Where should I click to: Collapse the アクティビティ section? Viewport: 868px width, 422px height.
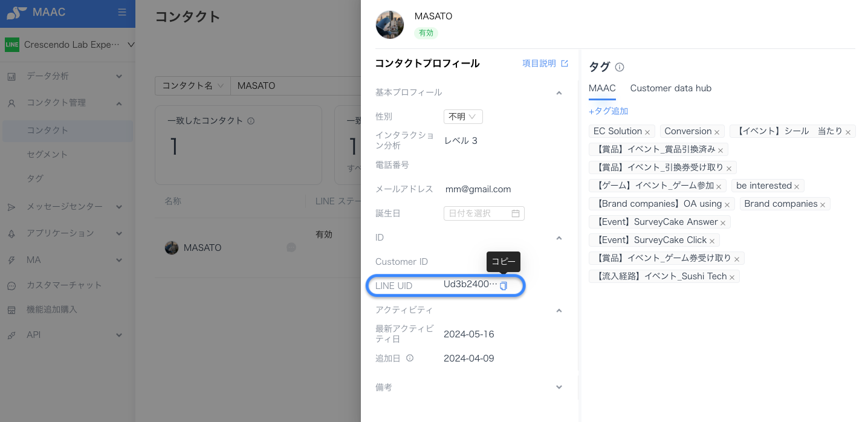coord(559,310)
